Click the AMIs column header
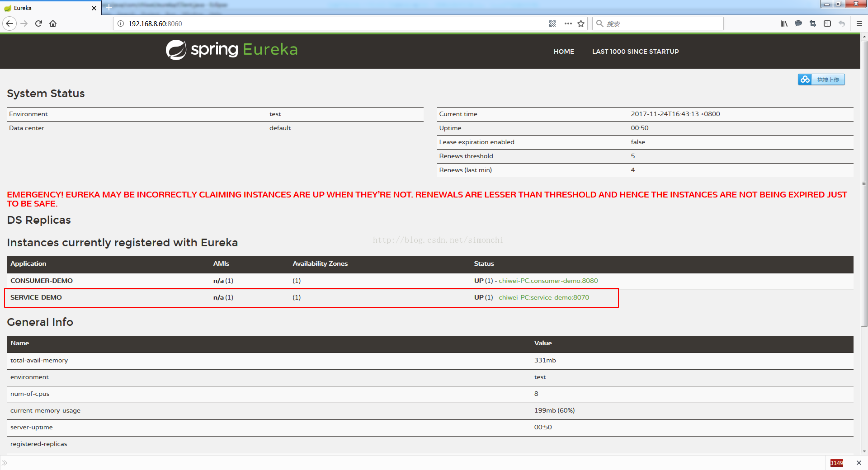 click(221, 263)
